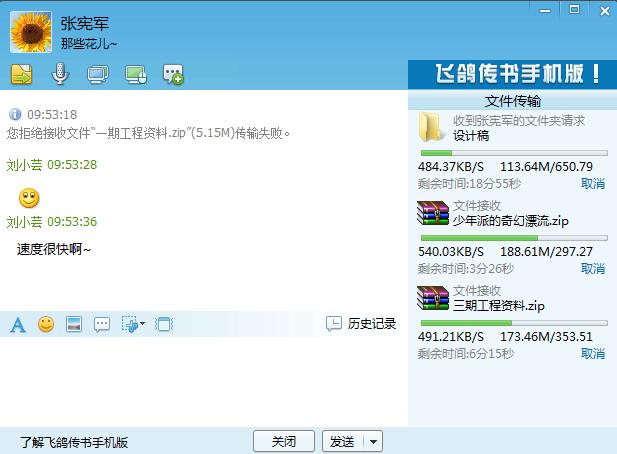617x454 pixels.
Task: Click the screenshot scissors icon
Action: (129, 324)
